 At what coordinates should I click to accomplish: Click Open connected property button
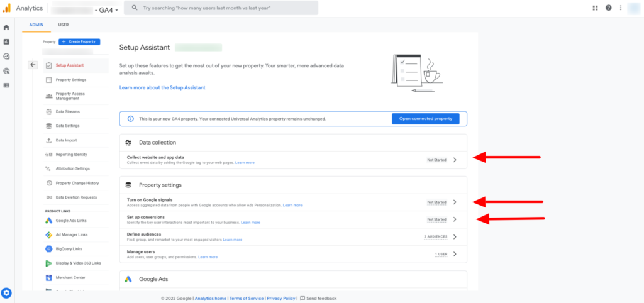pos(426,119)
